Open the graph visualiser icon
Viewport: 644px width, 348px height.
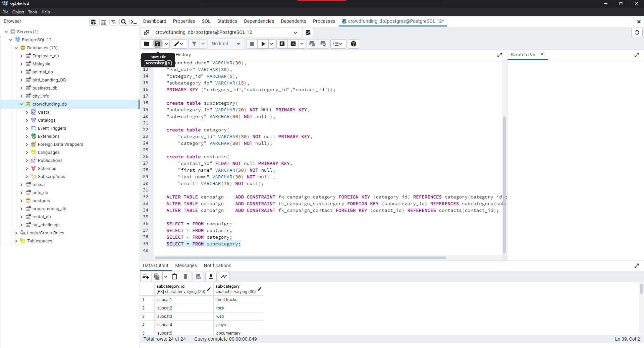(x=223, y=276)
